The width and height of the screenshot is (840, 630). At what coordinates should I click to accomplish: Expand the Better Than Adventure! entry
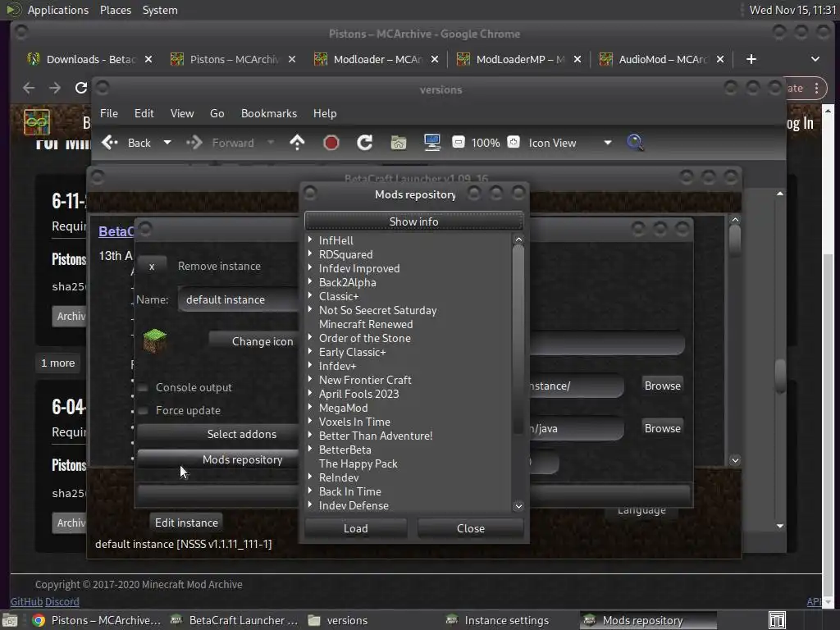(x=311, y=436)
